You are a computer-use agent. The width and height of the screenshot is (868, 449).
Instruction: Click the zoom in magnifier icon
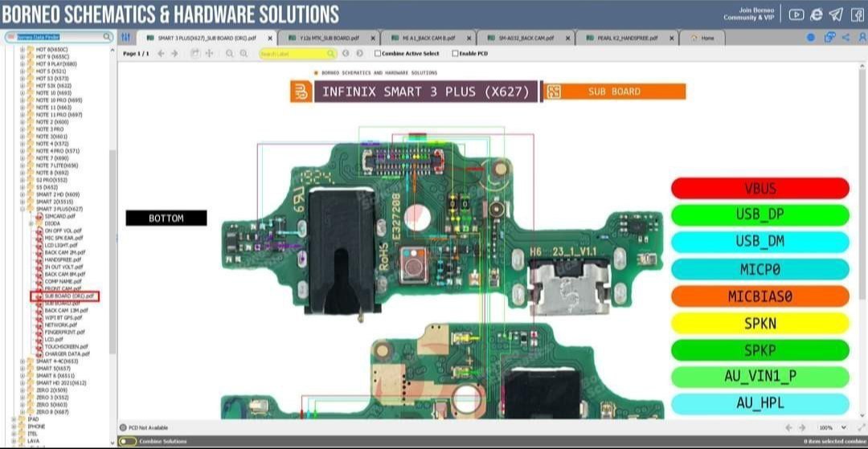tap(244, 54)
